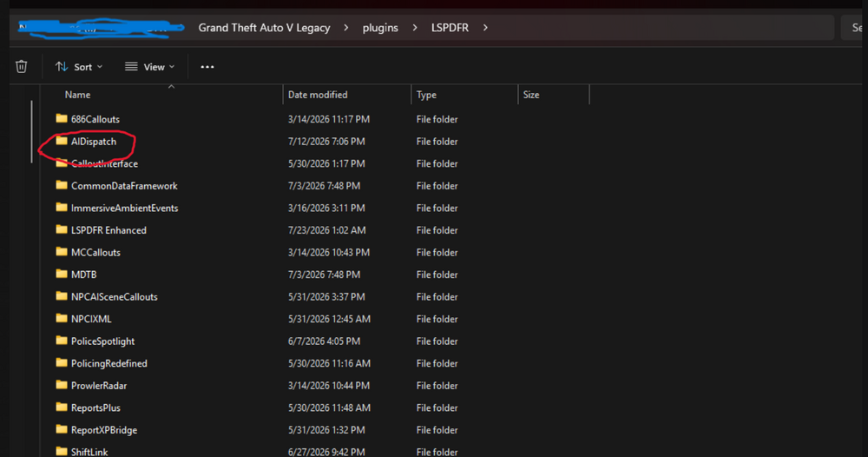This screenshot has width=868, height=457.
Task: Click the MDTB folder name
Action: (x=83, y=275)
